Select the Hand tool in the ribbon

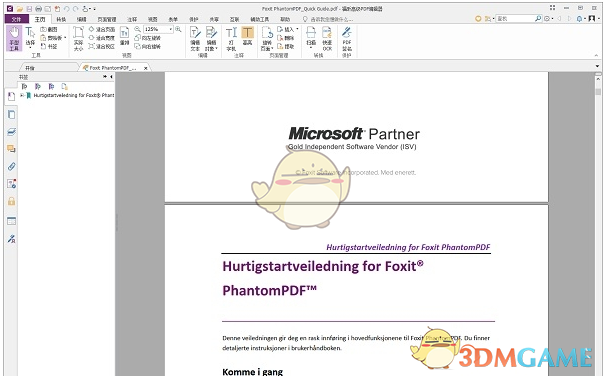14,38
